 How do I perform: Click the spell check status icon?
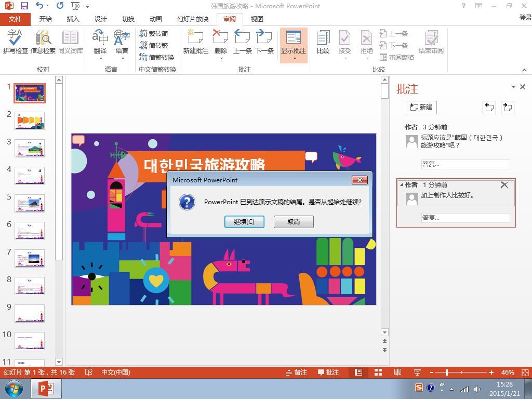[x=88, y=372]
